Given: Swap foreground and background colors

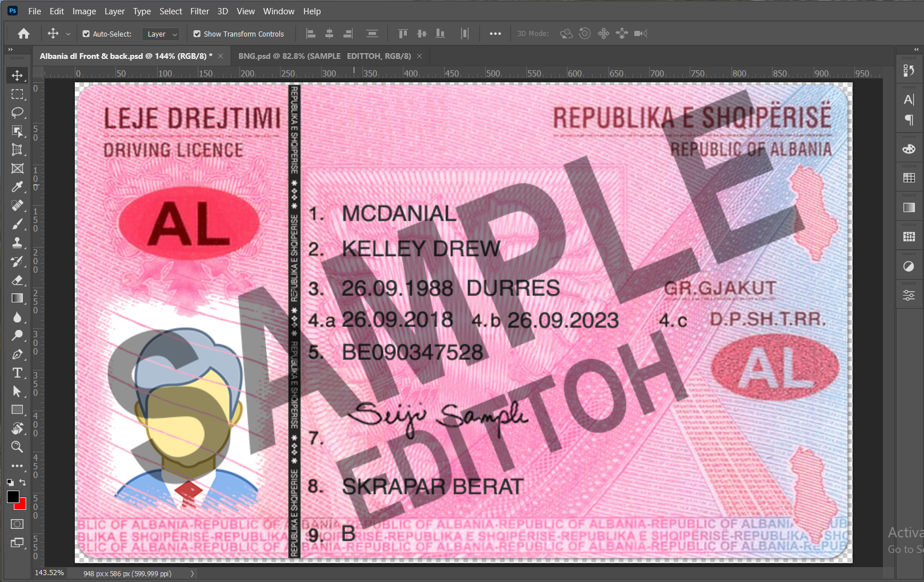Looking at the screenshot, I should (x=22, y=483).
